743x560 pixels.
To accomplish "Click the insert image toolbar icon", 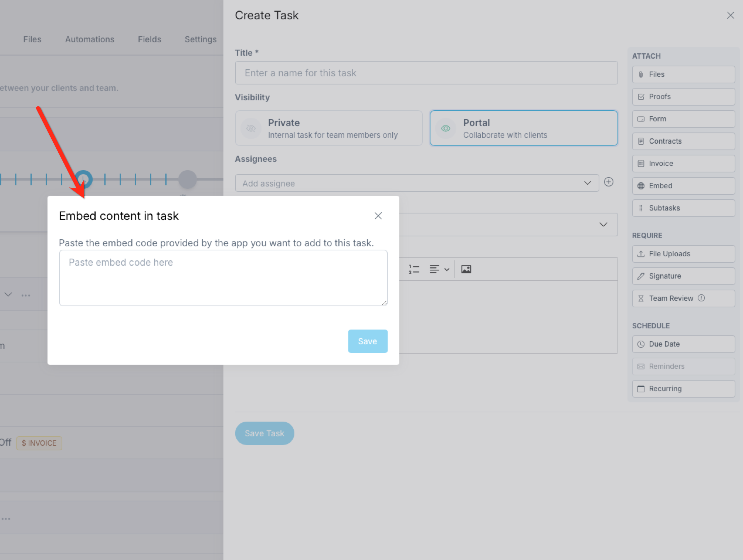I will pos(466,269).
